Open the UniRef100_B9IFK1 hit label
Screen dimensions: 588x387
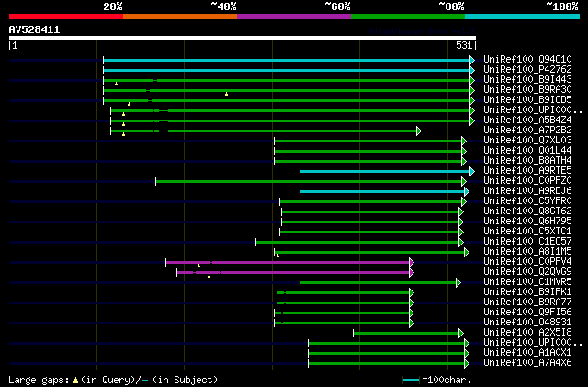[527, 292]
